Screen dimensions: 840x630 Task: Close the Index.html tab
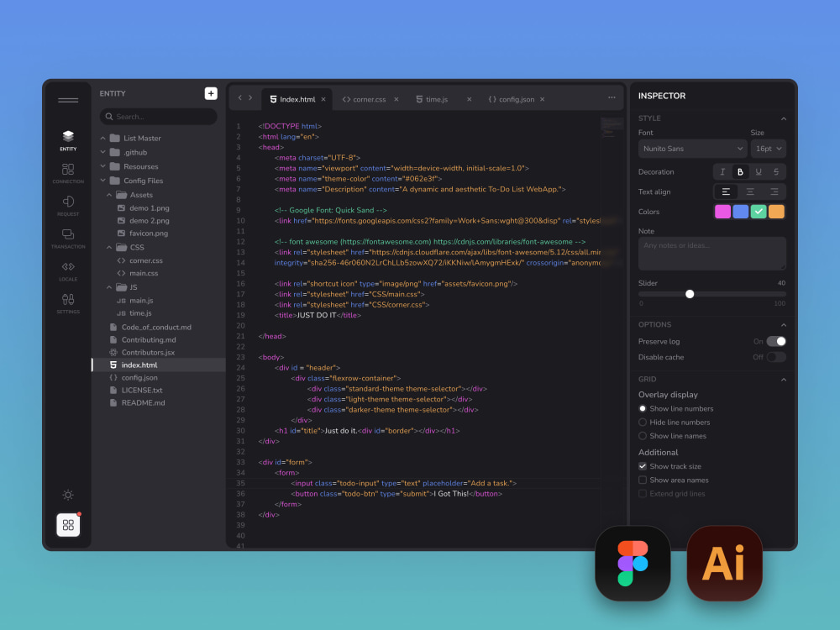tap(323, 99)
